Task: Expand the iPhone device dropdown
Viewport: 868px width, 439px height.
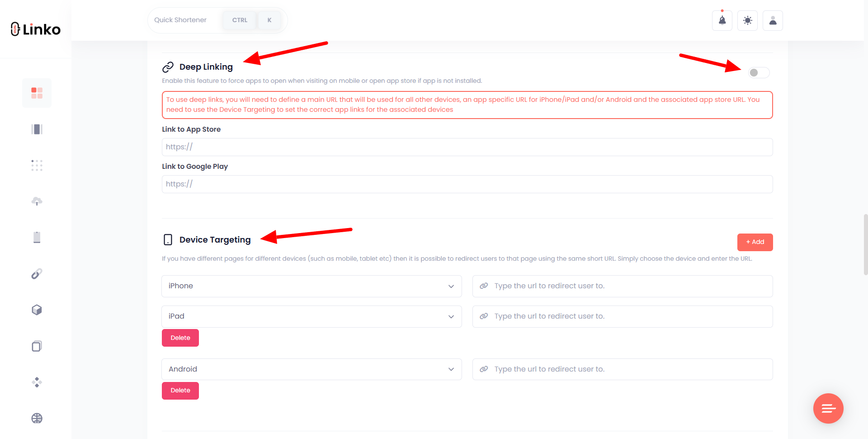Action: click(311, 286)
